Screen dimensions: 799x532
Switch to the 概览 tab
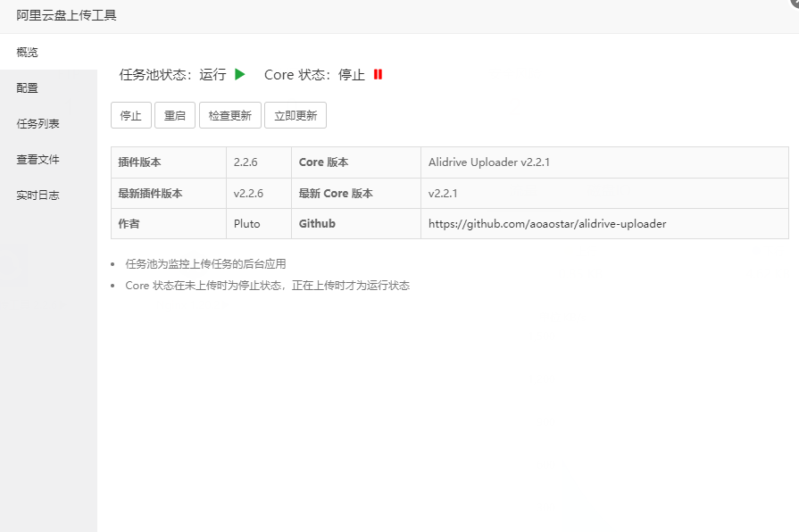click(28, 52)
